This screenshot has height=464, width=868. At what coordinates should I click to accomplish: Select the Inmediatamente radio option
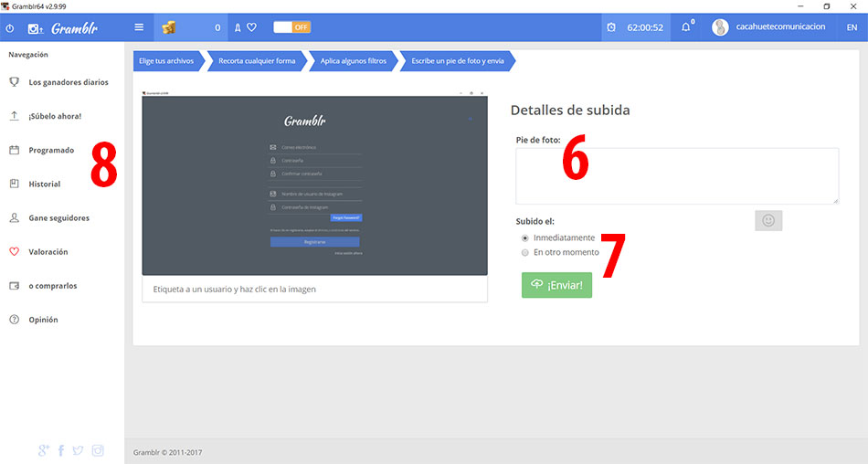[x=524, y=238]
